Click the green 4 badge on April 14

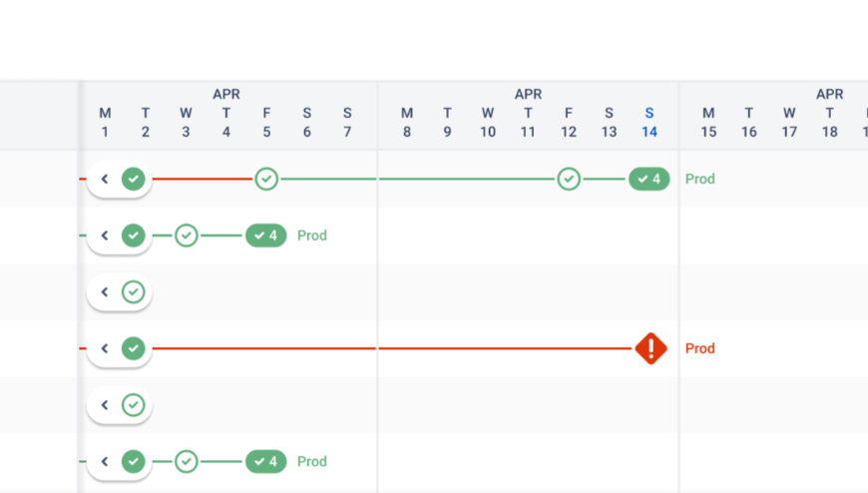[x=649, y=180]
